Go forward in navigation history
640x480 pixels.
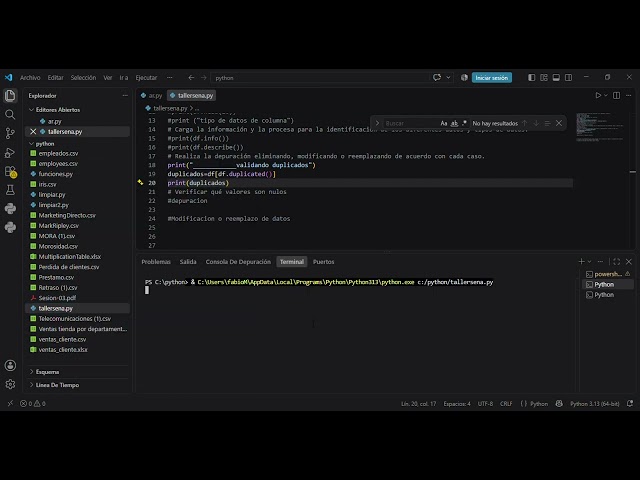pyautogui.click(x=203, y=78)
